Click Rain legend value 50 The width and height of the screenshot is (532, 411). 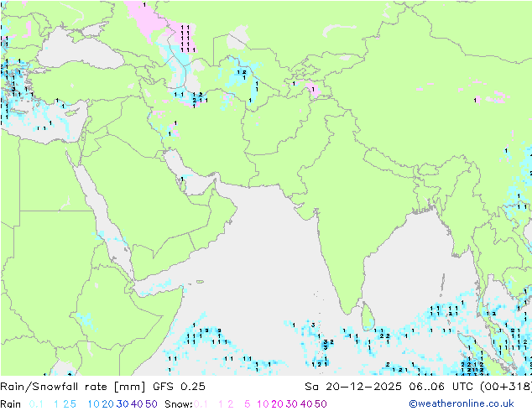(151, 404)
